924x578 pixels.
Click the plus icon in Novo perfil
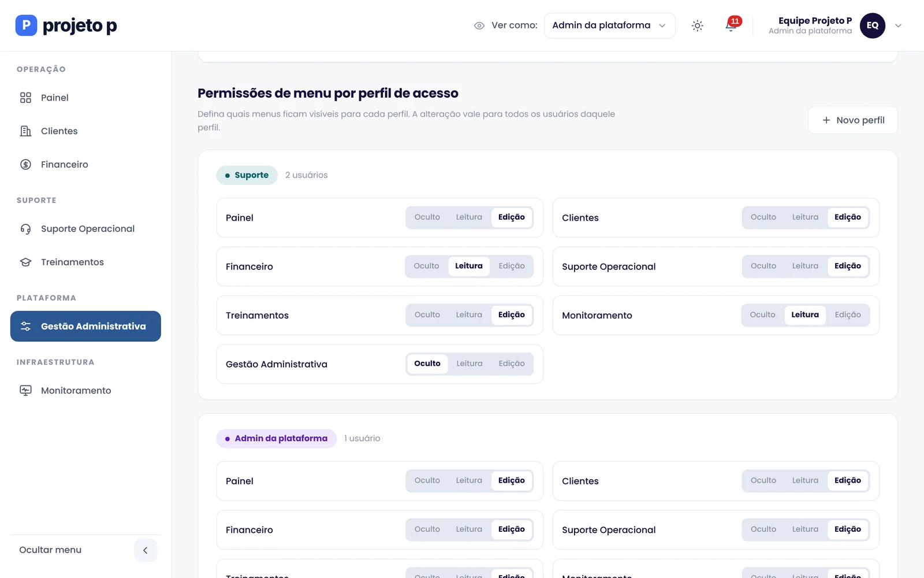pyautogui.click(x=826, y=120)
